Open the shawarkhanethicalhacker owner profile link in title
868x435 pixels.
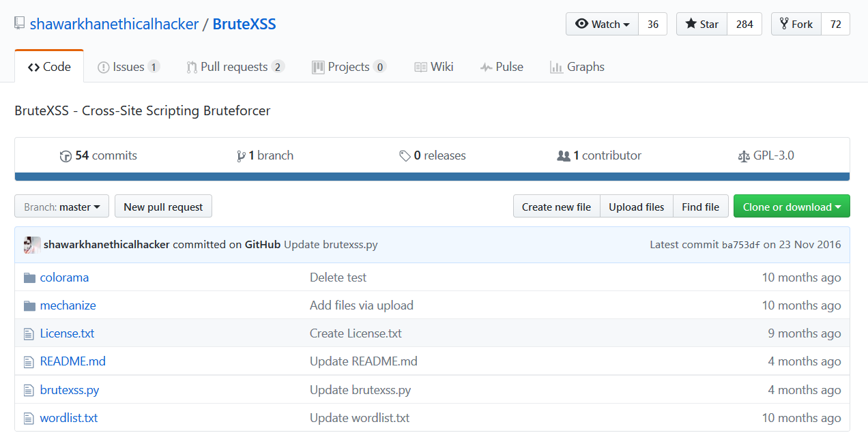tap(114, 24)
